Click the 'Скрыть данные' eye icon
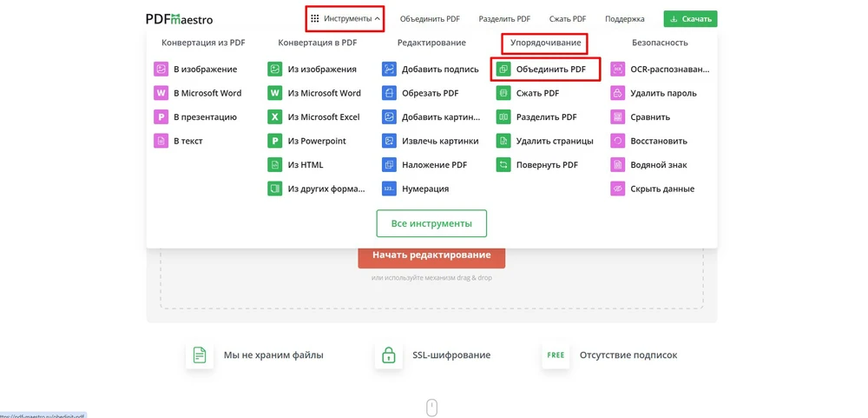 (617, 189)
